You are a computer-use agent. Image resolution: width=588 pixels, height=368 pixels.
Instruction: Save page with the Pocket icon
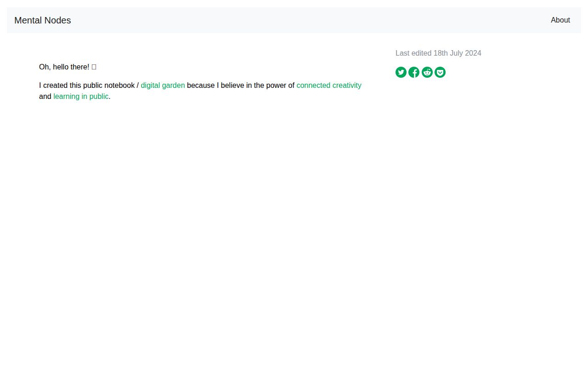point(440,72)
